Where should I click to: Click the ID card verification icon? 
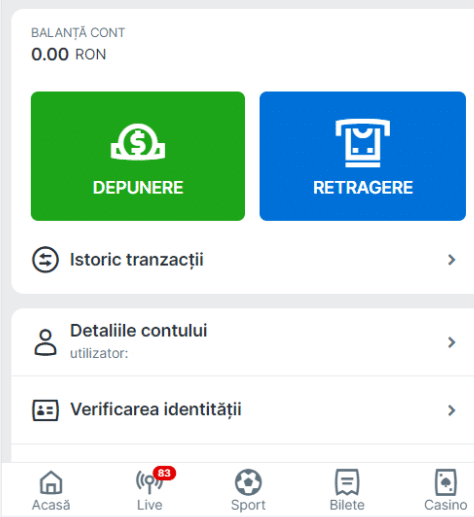coord(45,410)
